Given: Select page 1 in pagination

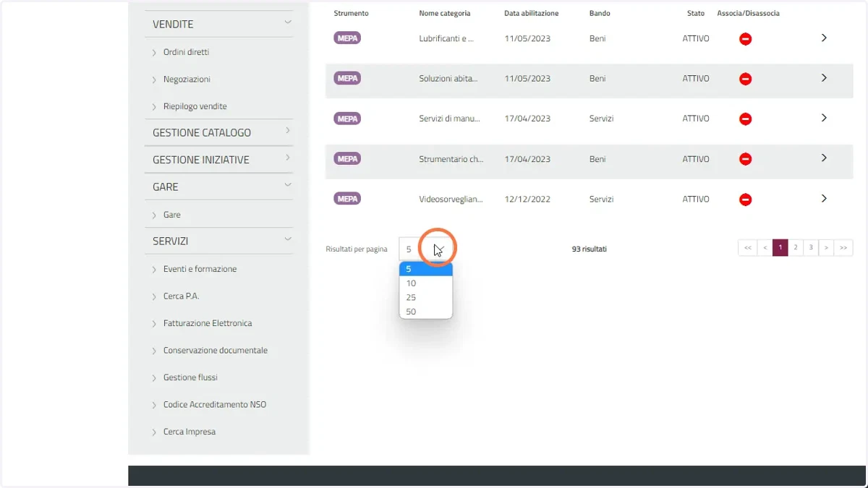Looking at the screenshot, I should coord(780,248).
